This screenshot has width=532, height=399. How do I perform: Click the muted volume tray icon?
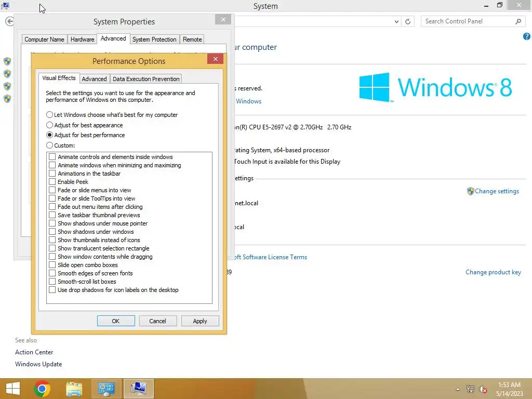tap(483, 389)
